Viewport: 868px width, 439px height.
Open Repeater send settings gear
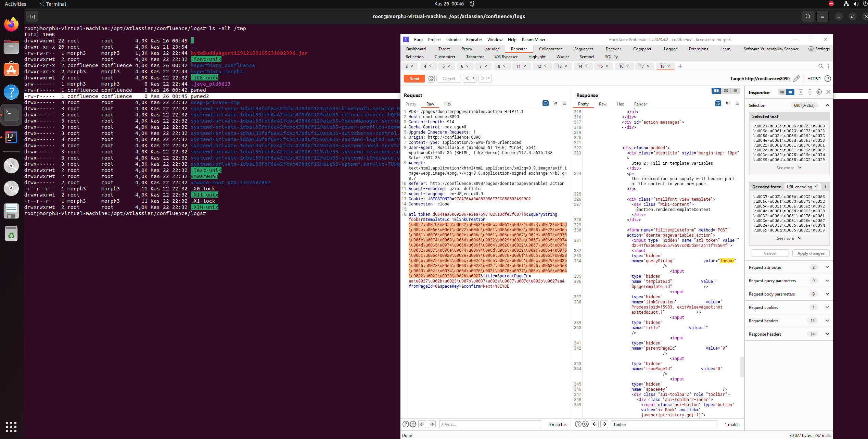pos(431,79)
